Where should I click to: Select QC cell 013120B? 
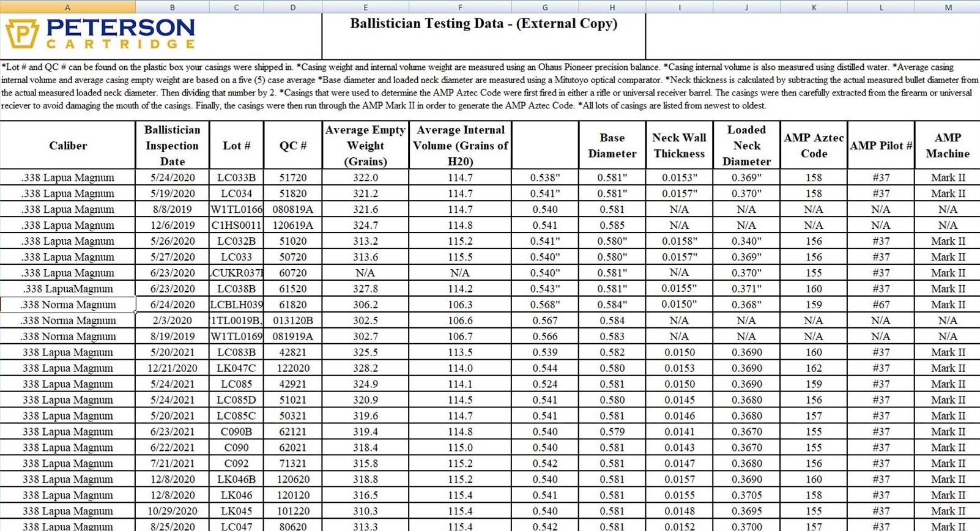click(292, 321)
